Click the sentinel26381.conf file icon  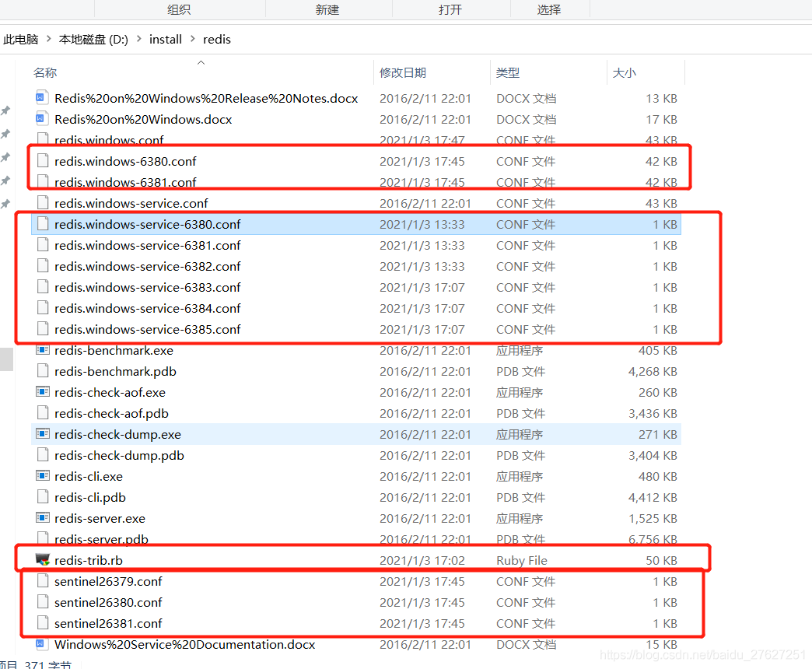43,622
